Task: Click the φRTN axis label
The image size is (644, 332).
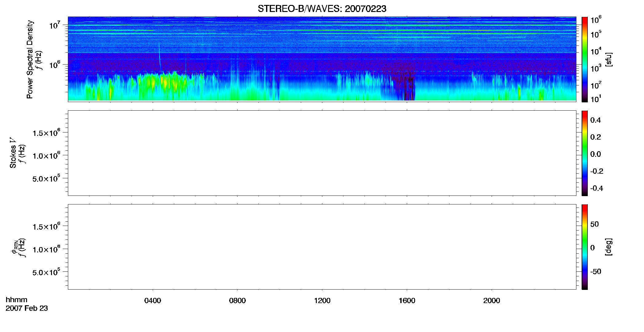Action: click(x=14, y=247)
